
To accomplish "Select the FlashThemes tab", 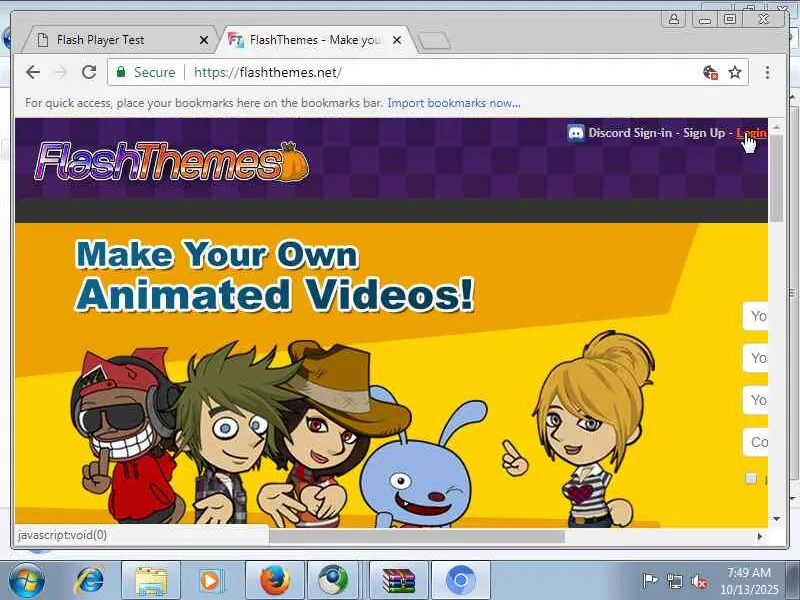I will click(315, 40).
